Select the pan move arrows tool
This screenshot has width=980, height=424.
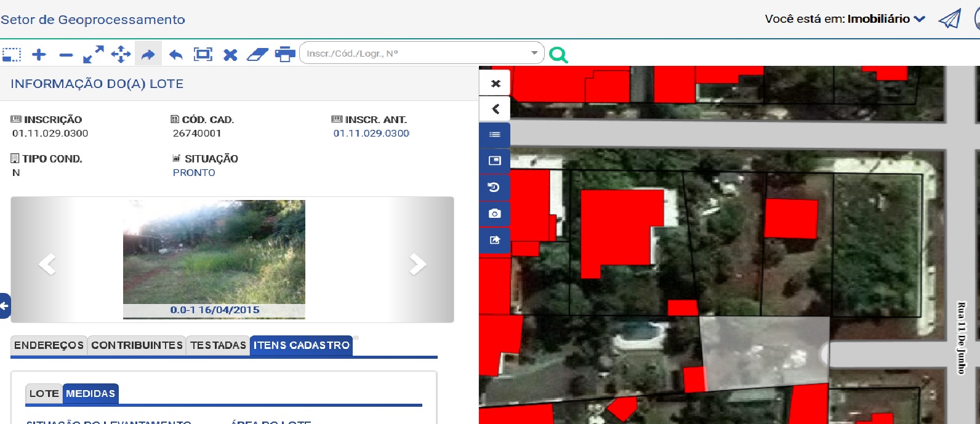click(x=121, y=55)
